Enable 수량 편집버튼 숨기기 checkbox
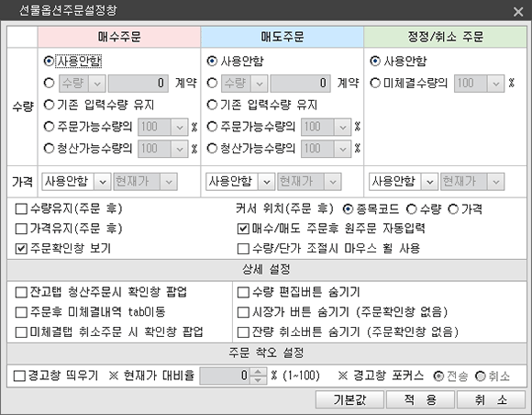Screen dimensions: 532x415 coord(243,292)
